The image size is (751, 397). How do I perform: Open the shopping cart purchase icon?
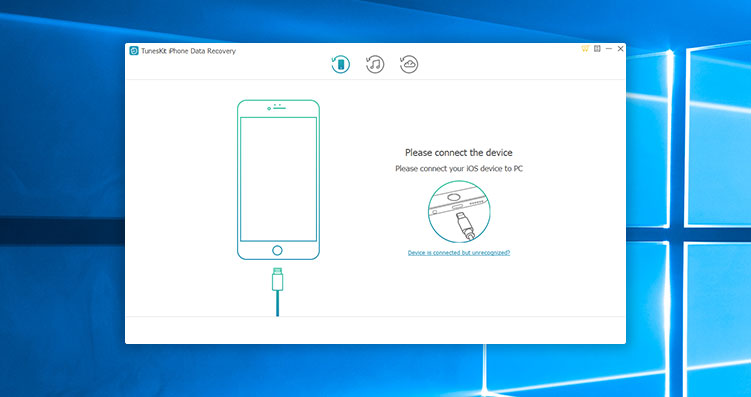point(585,49)
